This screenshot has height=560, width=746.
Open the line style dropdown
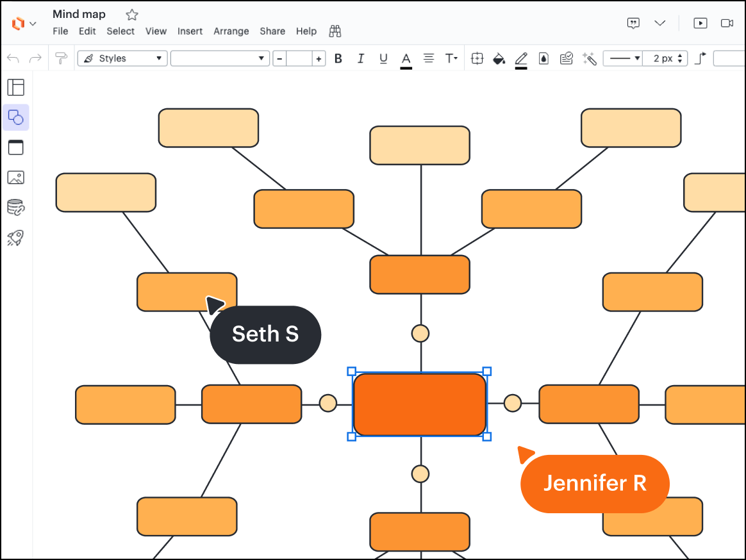(x=623, y=58)
